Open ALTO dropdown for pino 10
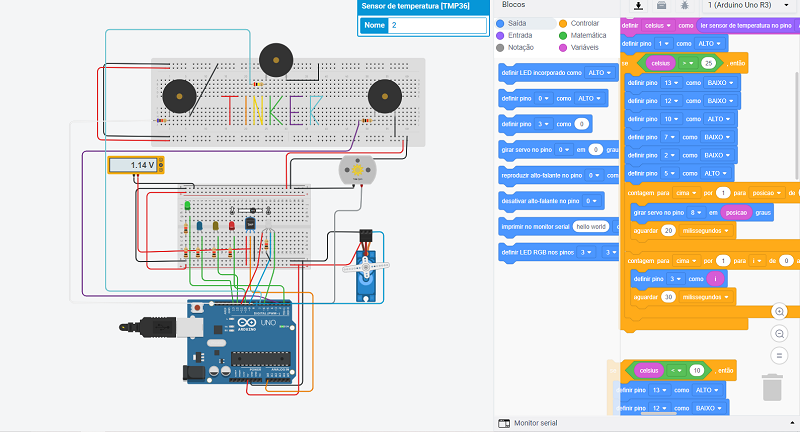The height and width of the screenshot is (432, 800). (x=719, y=119)
